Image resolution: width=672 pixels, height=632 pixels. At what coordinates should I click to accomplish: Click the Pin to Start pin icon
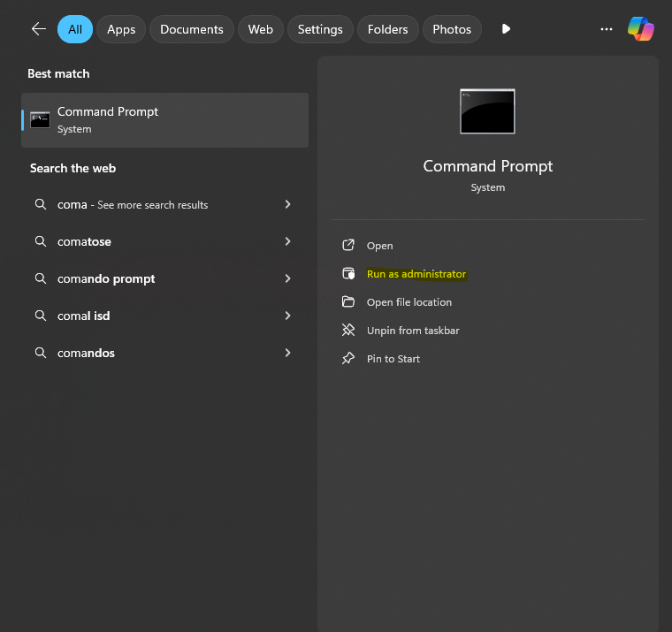348,358
